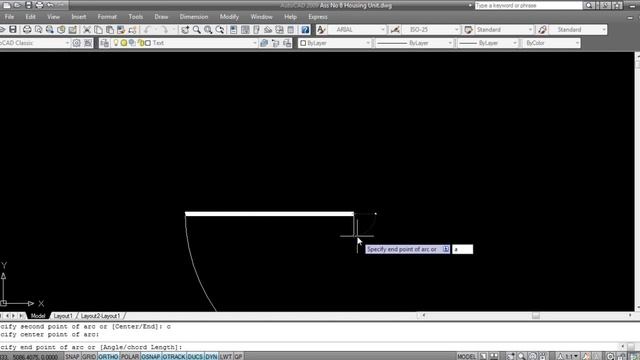Click the blue Help question-mark icon
Viewport: 640px width, 360px height.
[305, 29]
